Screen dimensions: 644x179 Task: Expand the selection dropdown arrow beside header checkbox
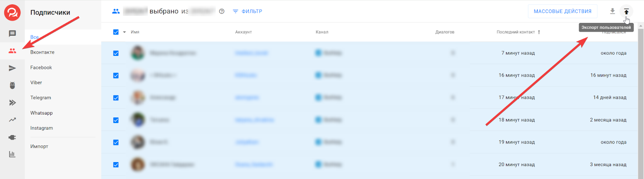tap(124, 32)
